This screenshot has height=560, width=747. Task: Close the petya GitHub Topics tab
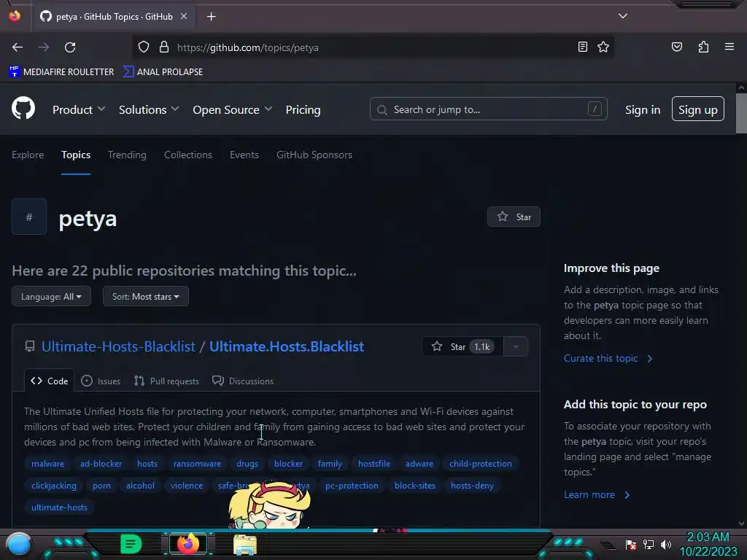(x=183, y=16)
